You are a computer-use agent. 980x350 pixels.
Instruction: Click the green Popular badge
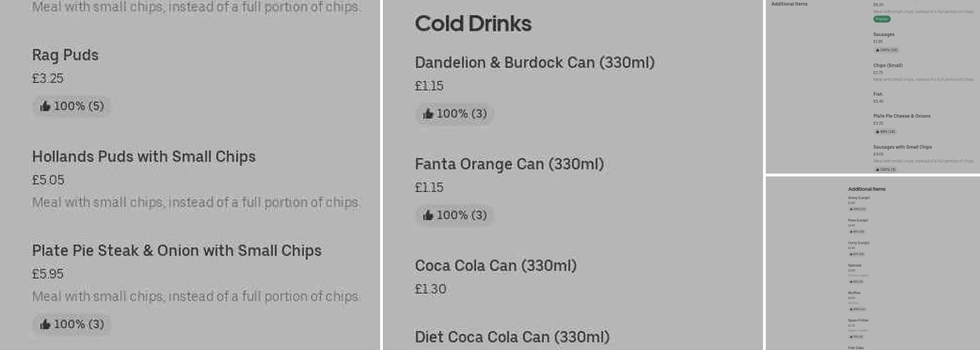pos(881,19)
